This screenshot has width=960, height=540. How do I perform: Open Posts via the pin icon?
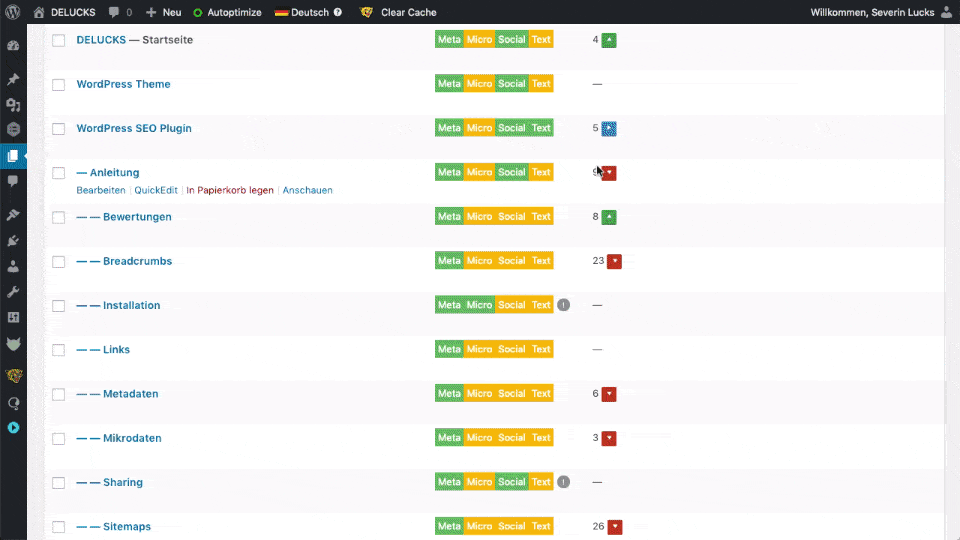coord(13,79)
